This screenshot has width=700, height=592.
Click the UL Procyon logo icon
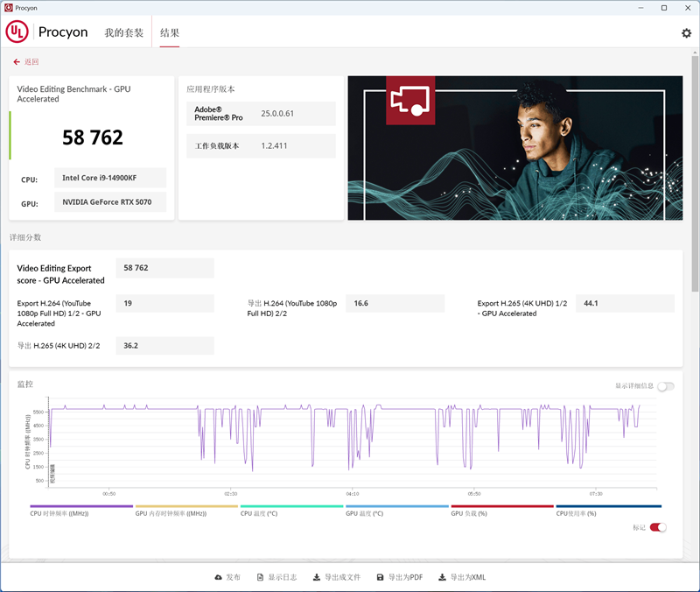[17, 32]
